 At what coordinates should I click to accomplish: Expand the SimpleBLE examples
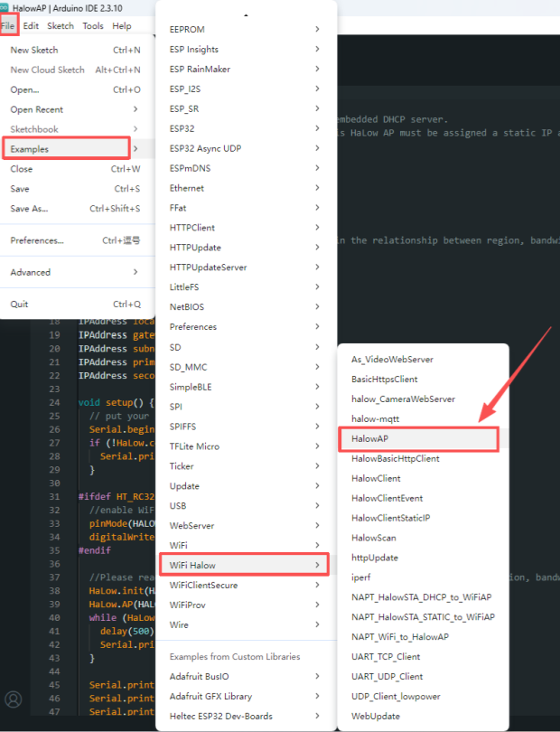coord(246,387)
